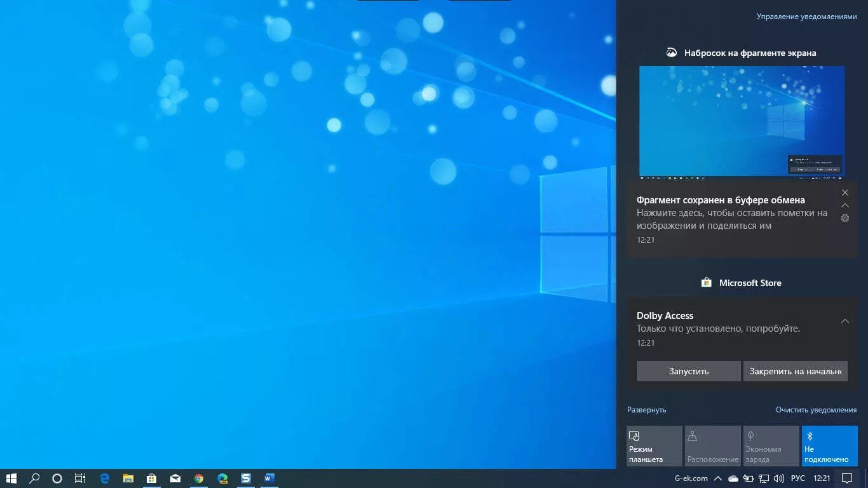Open the OneDrive cloud icon in system tray
Screen dimensions: 868x488
733,478
